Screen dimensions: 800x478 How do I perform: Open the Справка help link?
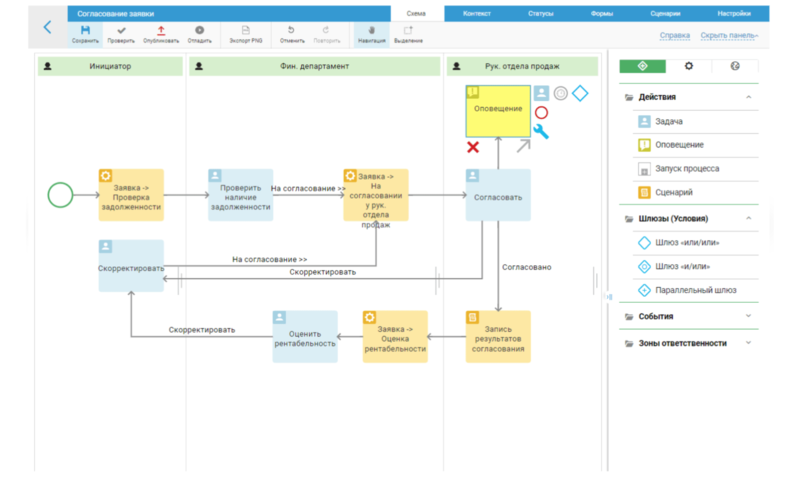(x=675, y=35)
